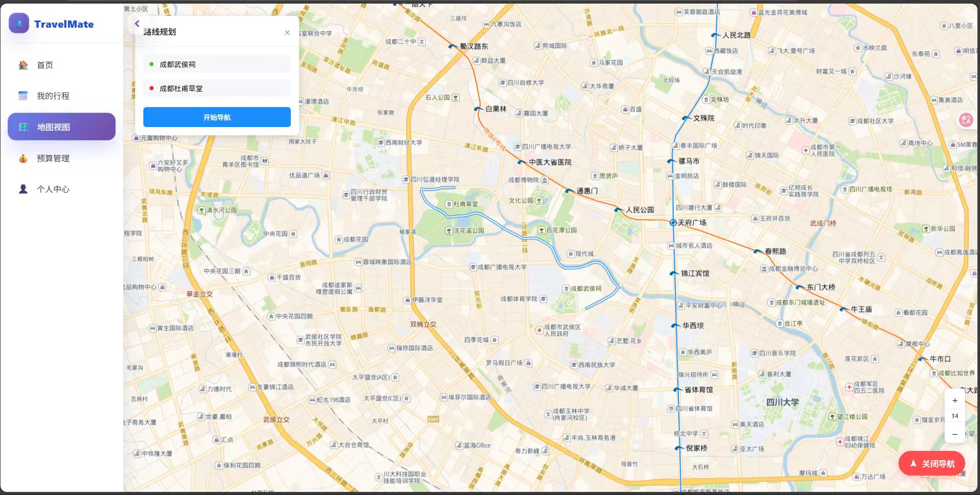Click the 西南财经大学 map label
The height and width of the screenshot is (495, 980).
coord(403,142)
